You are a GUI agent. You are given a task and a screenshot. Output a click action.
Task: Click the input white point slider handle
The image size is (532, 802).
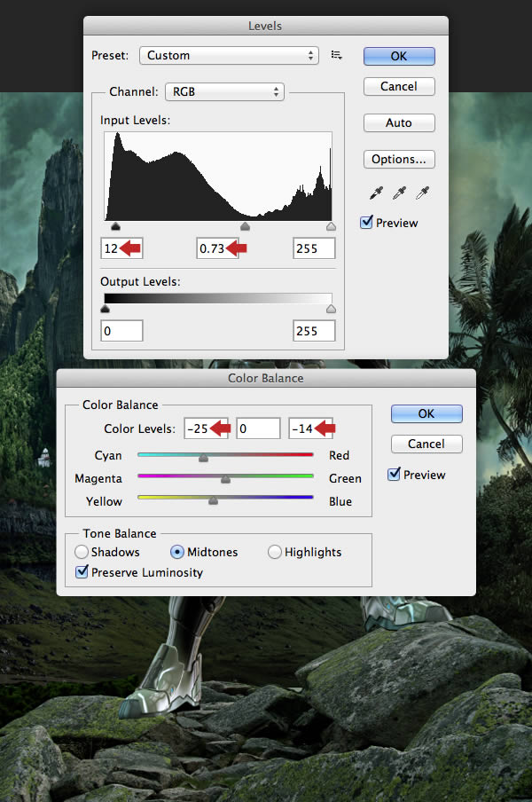[331, 226]
